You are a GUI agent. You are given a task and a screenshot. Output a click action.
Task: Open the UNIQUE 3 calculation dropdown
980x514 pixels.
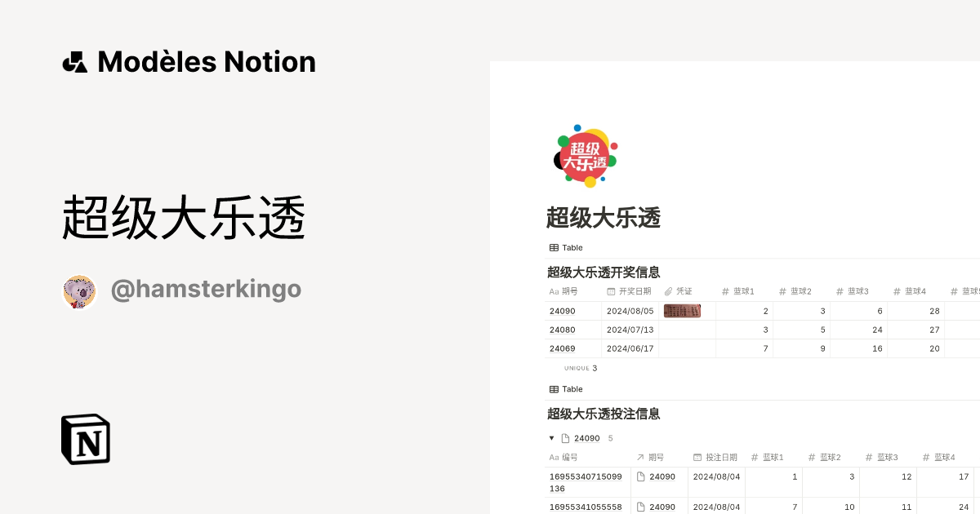coord(579,367)
